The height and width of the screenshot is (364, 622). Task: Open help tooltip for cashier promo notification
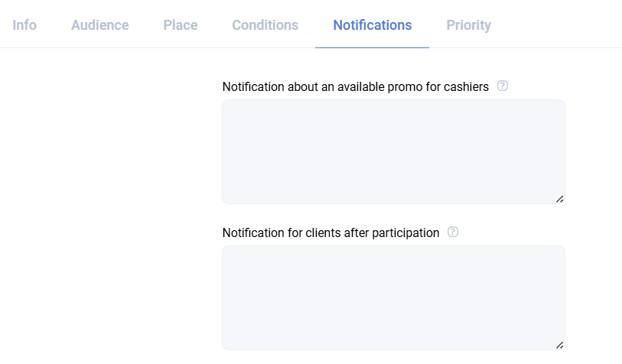[503, 86]
